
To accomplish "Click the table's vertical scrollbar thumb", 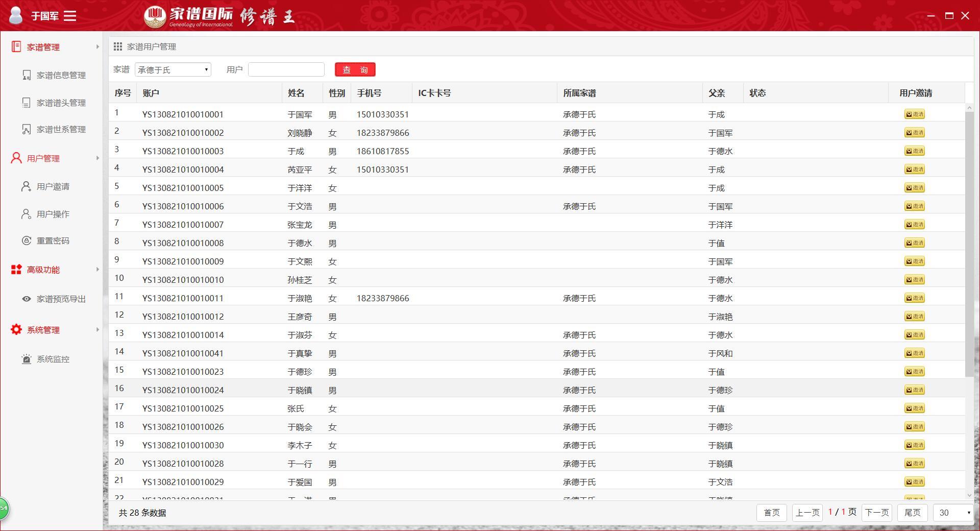I will click(970, 244).
